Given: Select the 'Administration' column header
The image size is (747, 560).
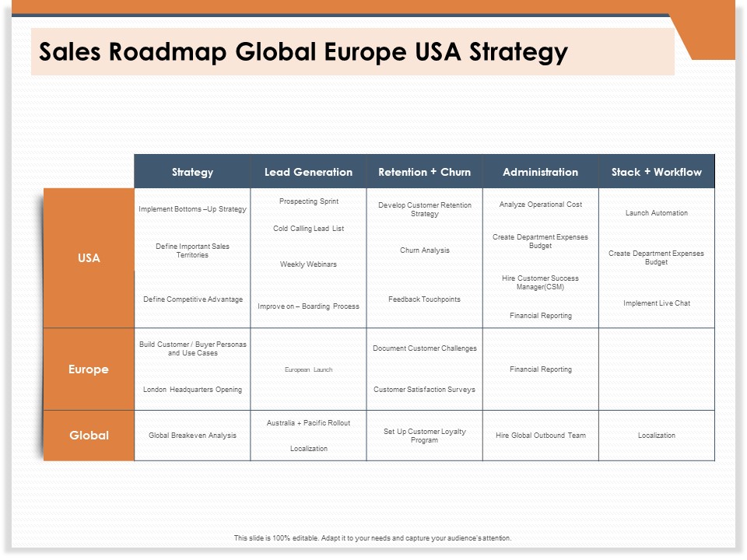Looking at the screenshot, I should (540, 172).
